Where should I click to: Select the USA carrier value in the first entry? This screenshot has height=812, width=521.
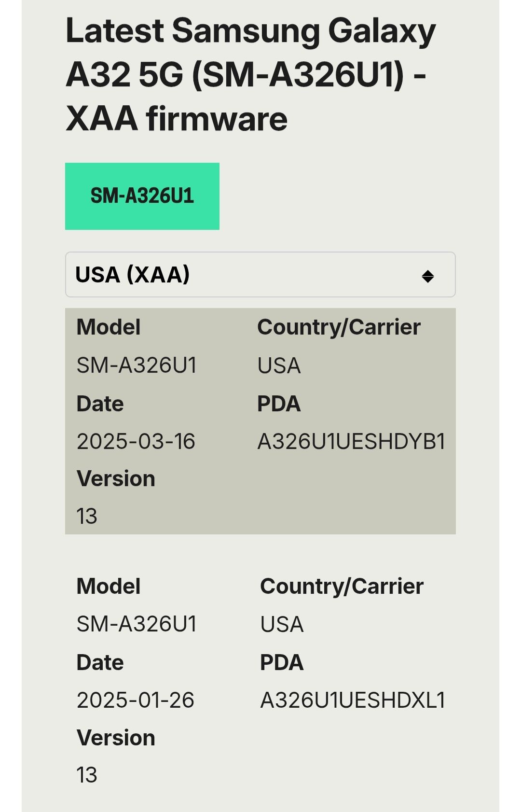(279, 365)
